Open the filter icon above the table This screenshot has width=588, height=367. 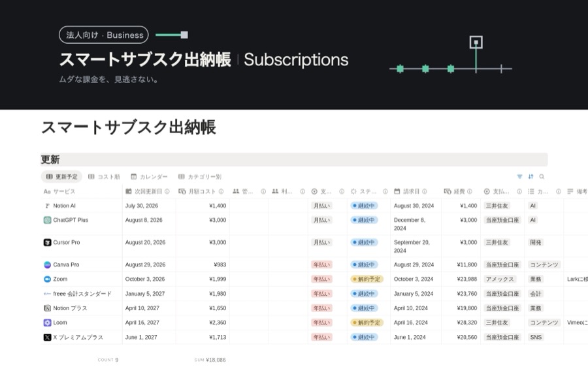coord(519,176)
